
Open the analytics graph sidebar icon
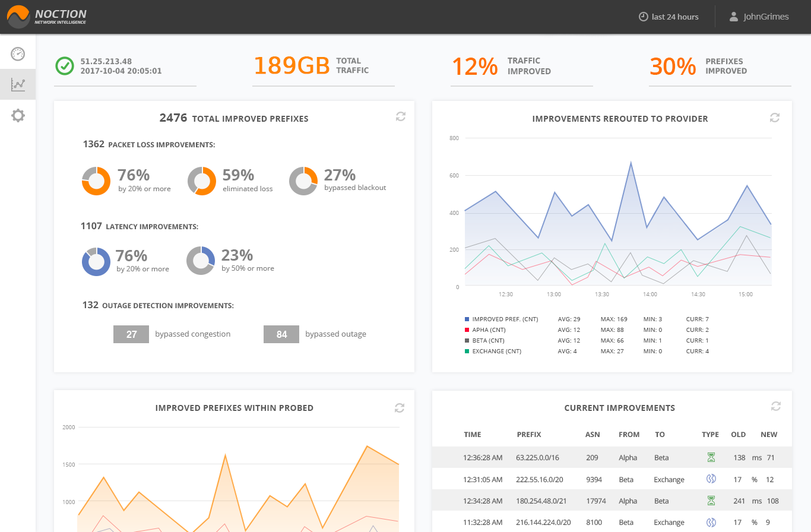point(18,84)
